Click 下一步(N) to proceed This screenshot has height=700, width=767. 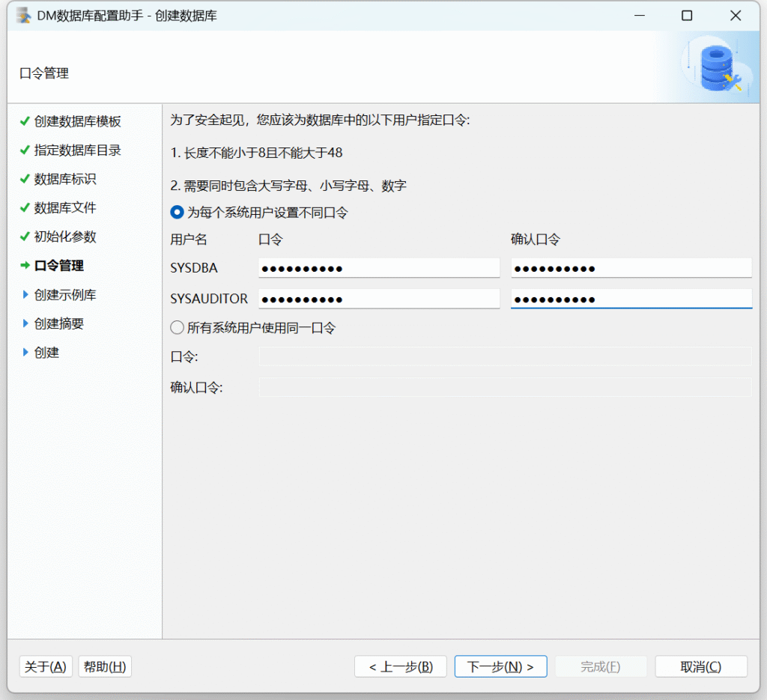click(500, 666)
